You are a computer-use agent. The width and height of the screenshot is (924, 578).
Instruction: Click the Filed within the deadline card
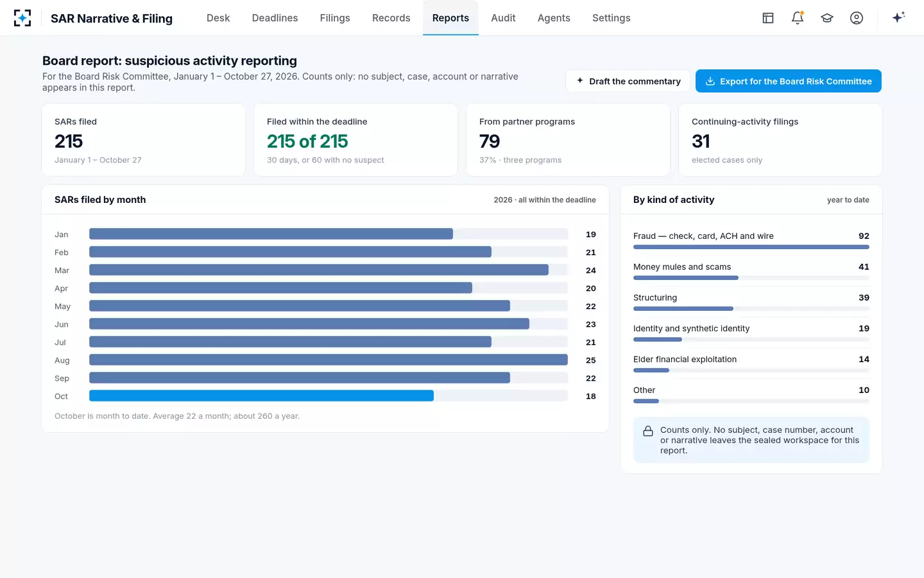click(356, 140)
